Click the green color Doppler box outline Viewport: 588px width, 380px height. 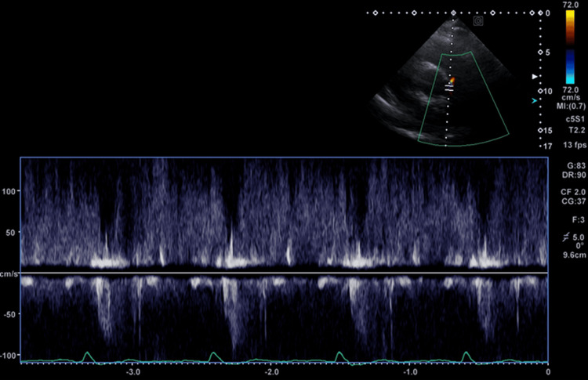(x=463, y=99)
